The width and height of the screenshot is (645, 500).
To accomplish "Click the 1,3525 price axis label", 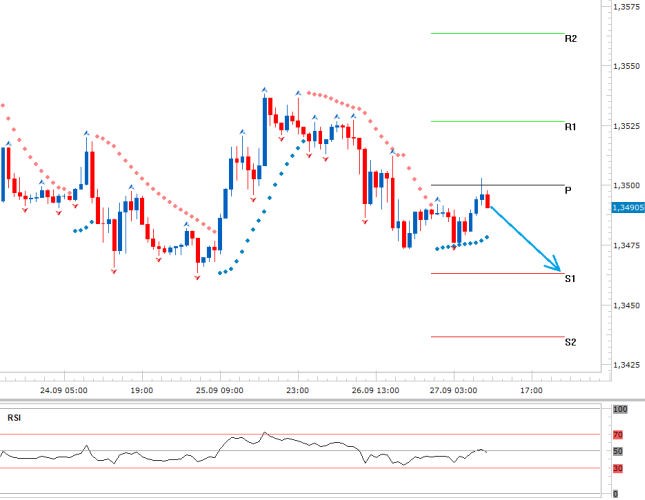I will point(626,126).
